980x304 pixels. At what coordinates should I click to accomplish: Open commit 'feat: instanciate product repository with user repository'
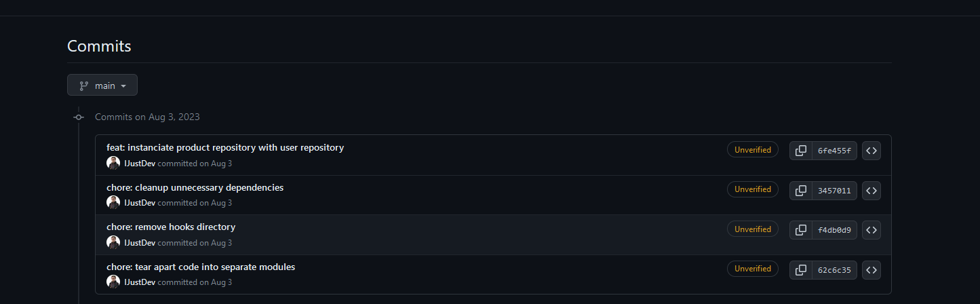pos(225,148)
